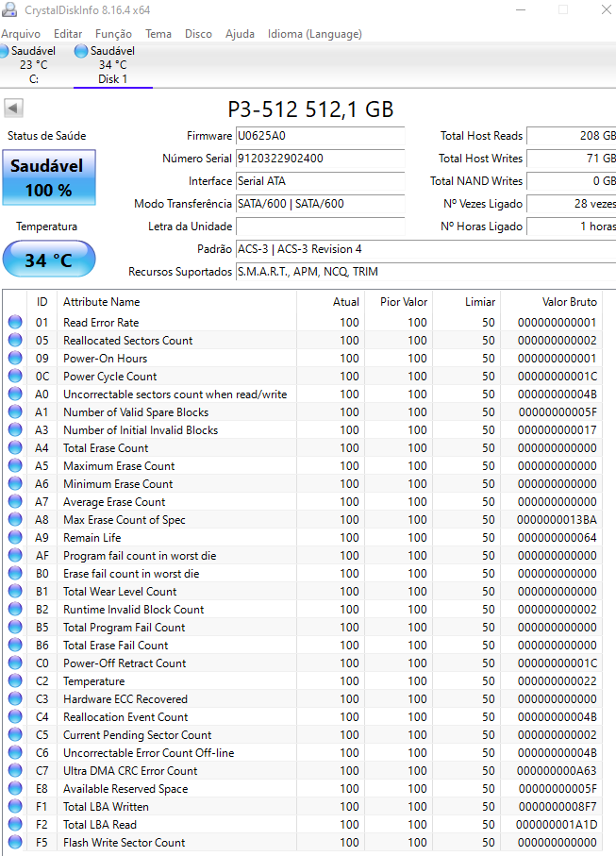Open the Editar menu
Screen dimensions: 616x856
click(x=68, y=34)
